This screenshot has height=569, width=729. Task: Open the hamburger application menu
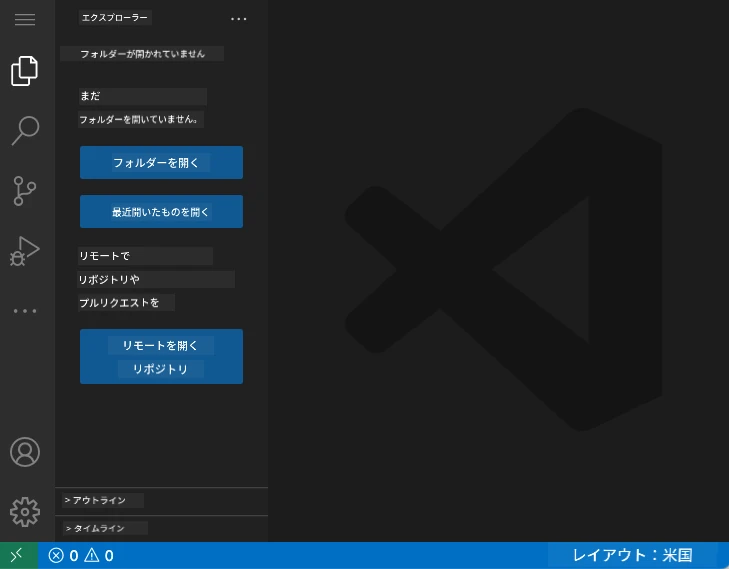click(x=25, y=19)
